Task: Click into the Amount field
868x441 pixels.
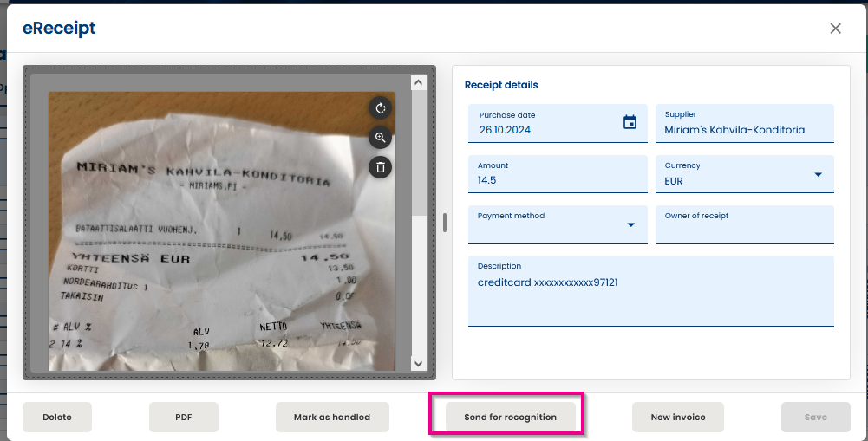Action: coord(558,174)
